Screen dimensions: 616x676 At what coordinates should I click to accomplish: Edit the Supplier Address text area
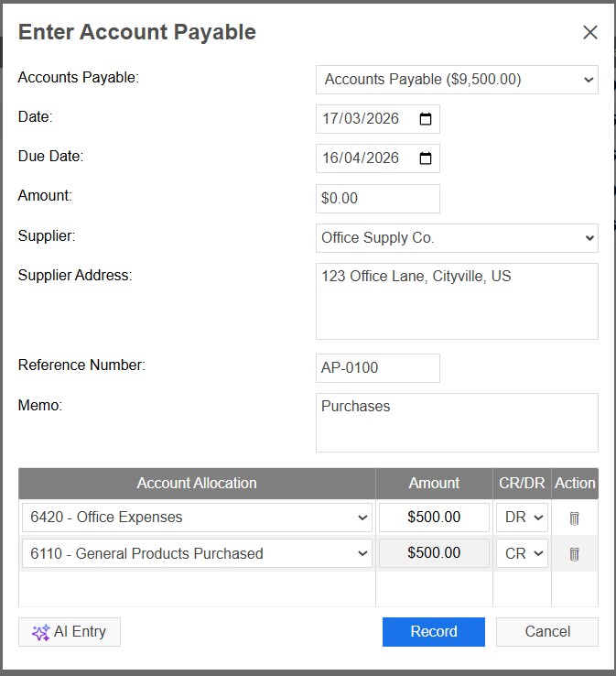pos(457,301)
